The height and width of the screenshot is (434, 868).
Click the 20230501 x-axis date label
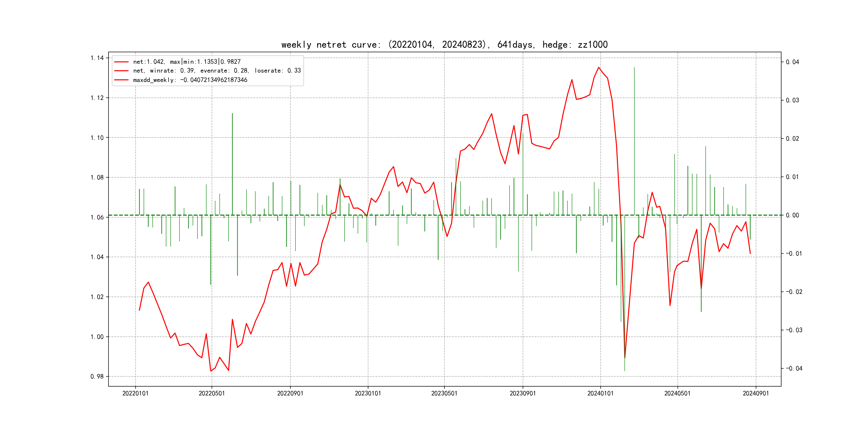pos(444,393)
